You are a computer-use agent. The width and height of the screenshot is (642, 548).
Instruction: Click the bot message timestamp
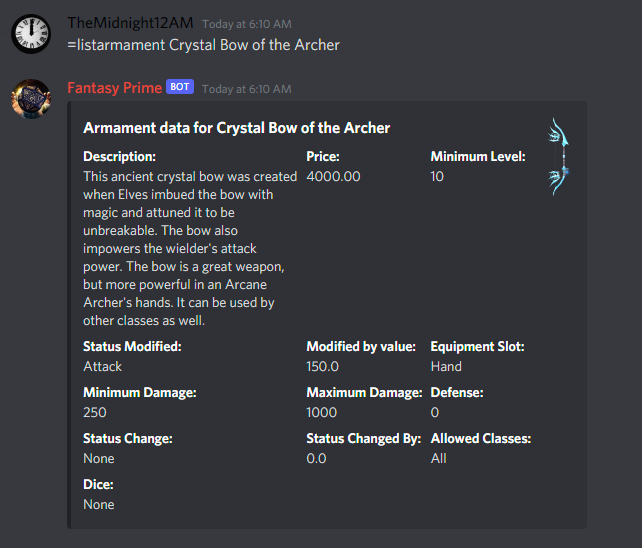247,89
